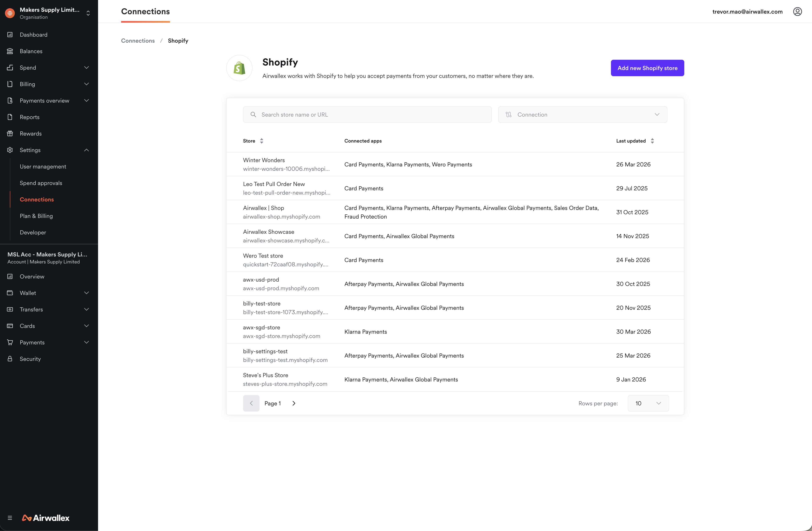This screenshot has width=812, height=531.
Task: Click the Cards icon in sidebar
Action: [10, 326]
